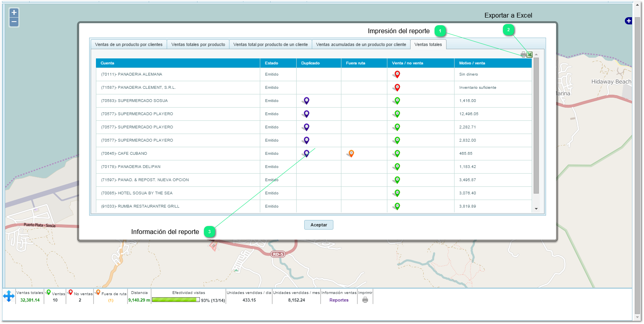Click the red no-sale marker for PANADERIA ALEMANA

click(x=397, y=74)
